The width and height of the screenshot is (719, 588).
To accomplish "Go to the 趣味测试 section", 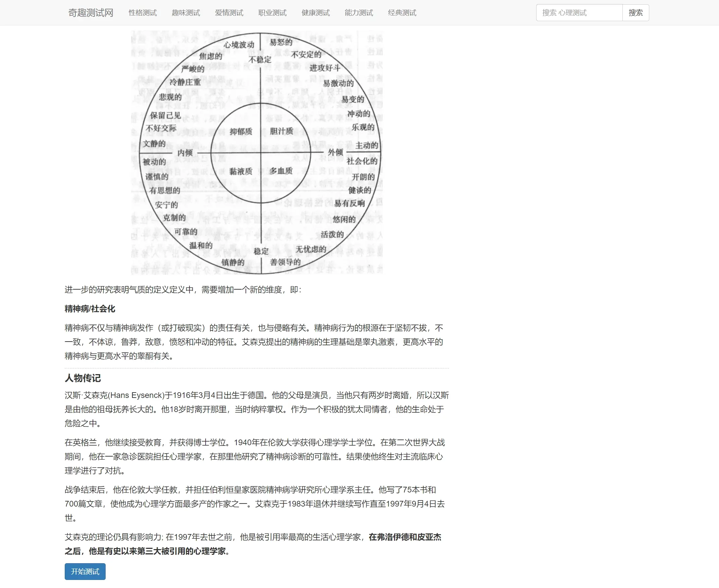I will [x=186, y=13].
